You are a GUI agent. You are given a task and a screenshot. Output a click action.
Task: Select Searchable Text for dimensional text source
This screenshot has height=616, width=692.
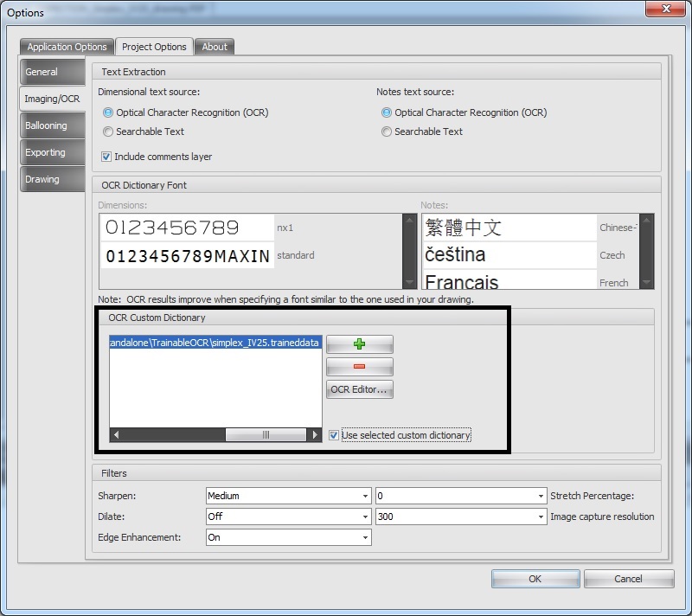coord(108,132)
